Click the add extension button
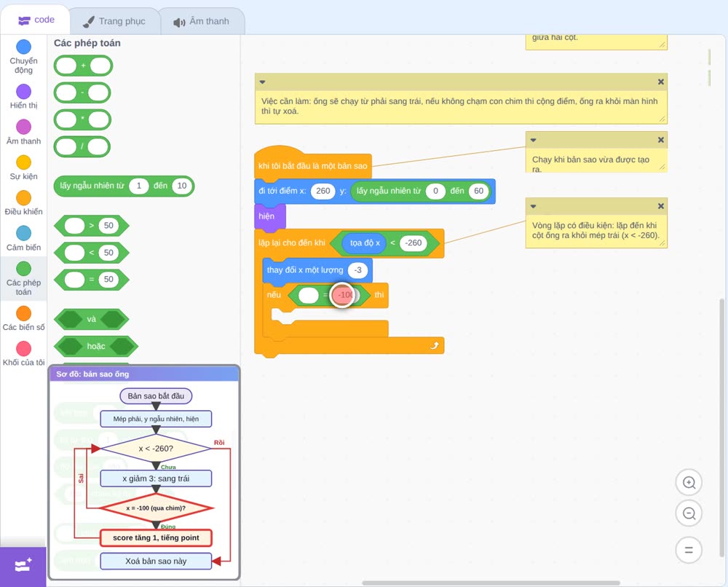 23,566
